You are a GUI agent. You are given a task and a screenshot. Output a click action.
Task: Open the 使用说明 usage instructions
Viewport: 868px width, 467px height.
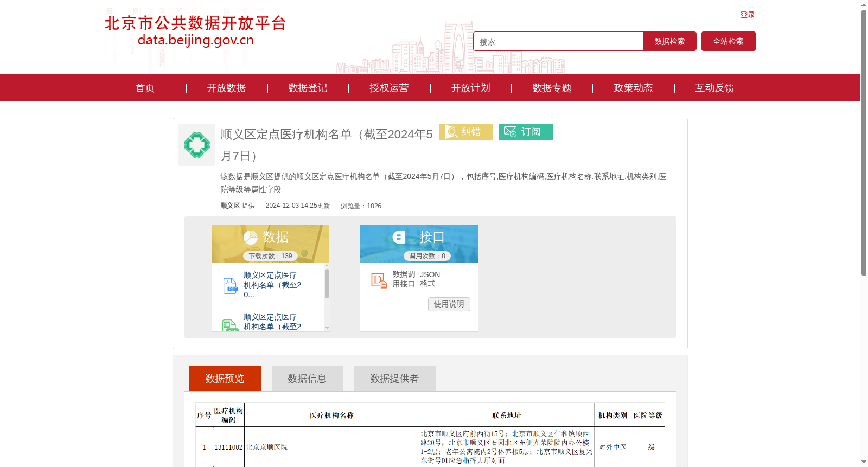[x=449, y=304]
